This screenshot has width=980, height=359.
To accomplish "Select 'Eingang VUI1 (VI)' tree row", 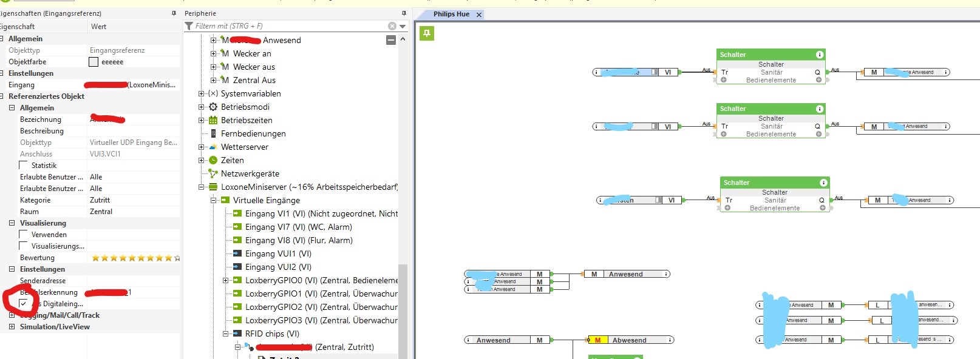I will pyautogui.click(x=278, y=253).
